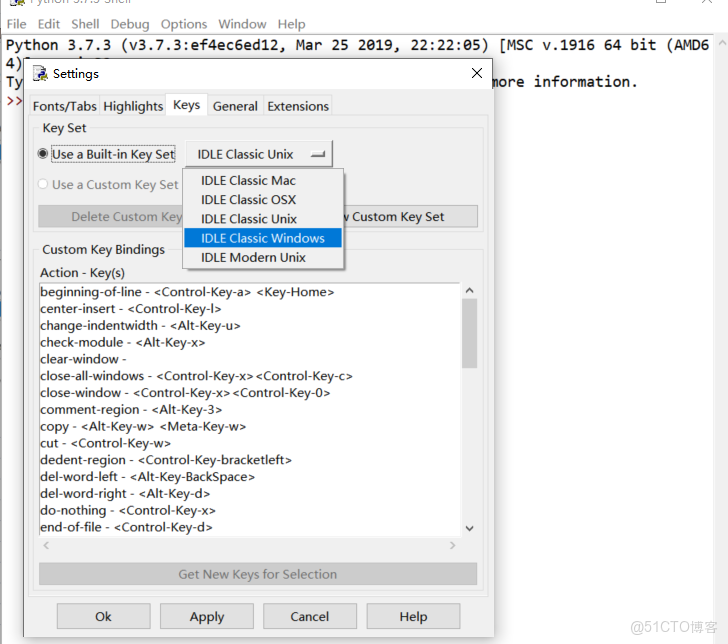Select the check-module binding row
Screen dimensions: 728x644
(x=250, y=342)
